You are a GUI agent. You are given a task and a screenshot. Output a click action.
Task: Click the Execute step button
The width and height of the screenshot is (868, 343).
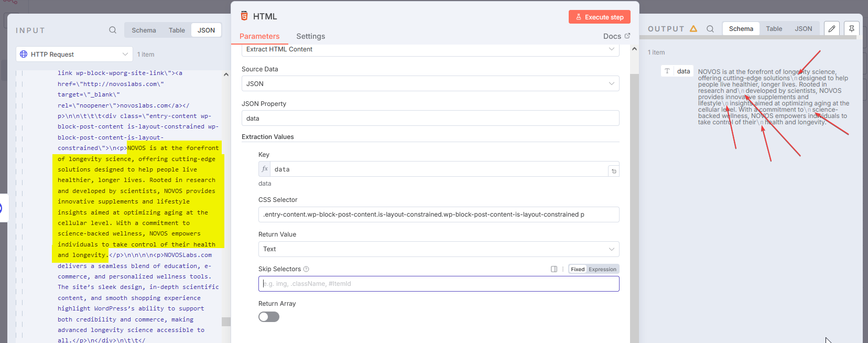[x=599, y=17]
